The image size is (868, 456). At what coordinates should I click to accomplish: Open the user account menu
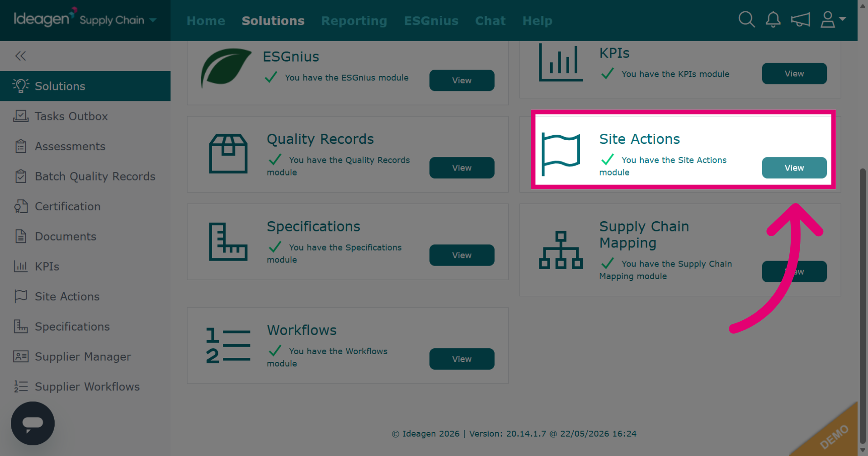[x=833, y=19]
